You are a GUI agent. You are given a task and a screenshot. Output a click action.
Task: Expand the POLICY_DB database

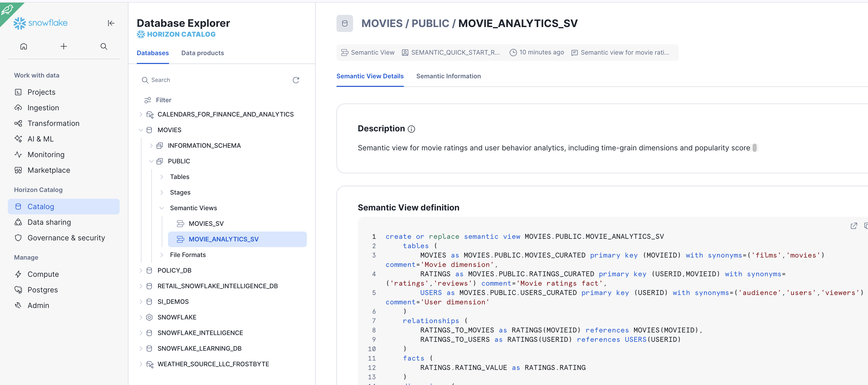pos(141,270)
